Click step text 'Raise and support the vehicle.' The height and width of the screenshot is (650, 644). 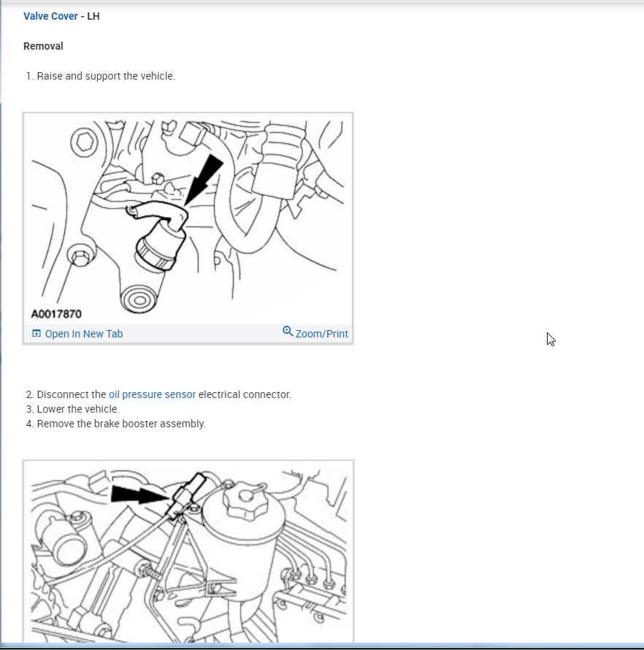[x=106, y=76]
